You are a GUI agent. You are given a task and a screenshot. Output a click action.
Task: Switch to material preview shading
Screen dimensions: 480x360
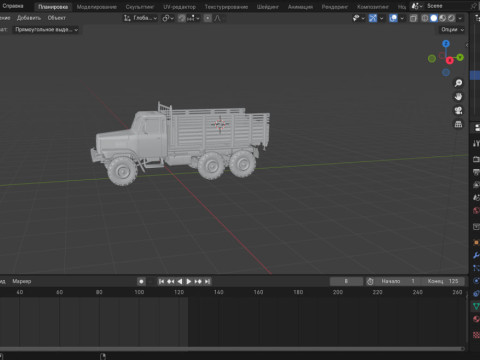tap(442, 18)
